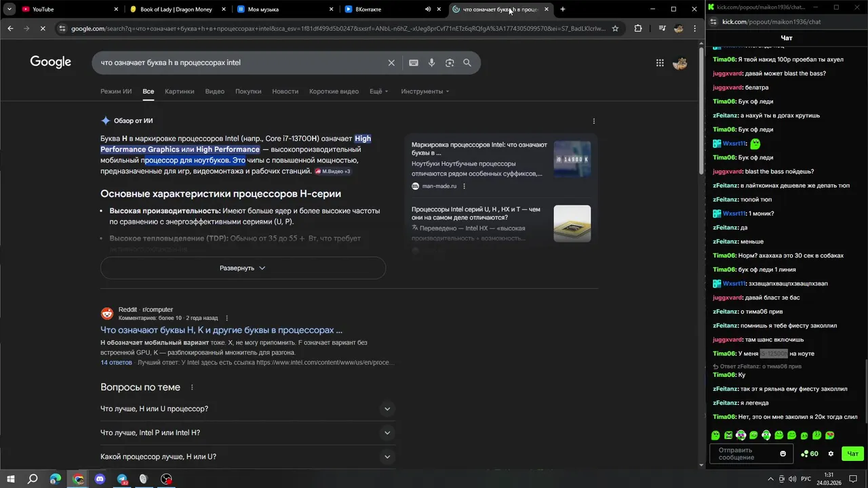Open Discord from the taskbar

pos(100,479)
